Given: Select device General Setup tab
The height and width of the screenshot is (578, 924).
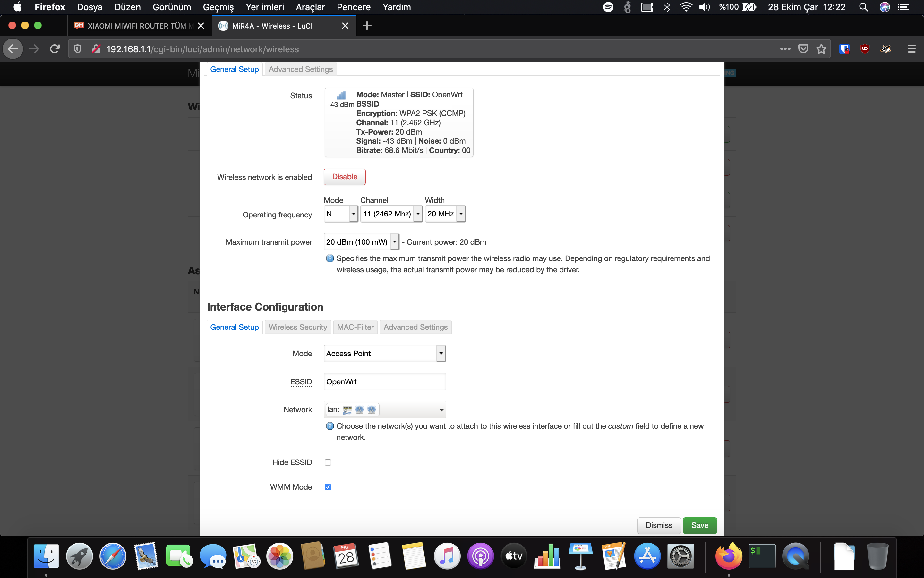Looking at the screenshot, I should click(x=235, y=69).
